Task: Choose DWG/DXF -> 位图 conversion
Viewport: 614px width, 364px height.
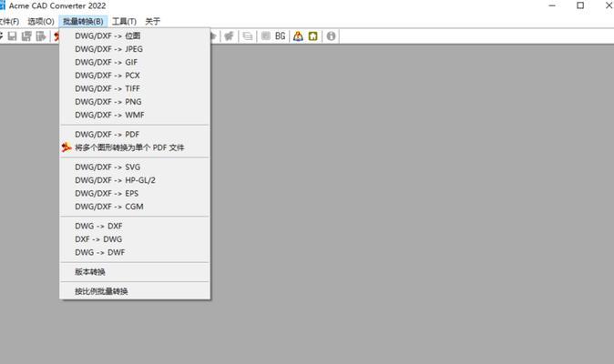Action: pyautogui.click(x=135, y=35)
